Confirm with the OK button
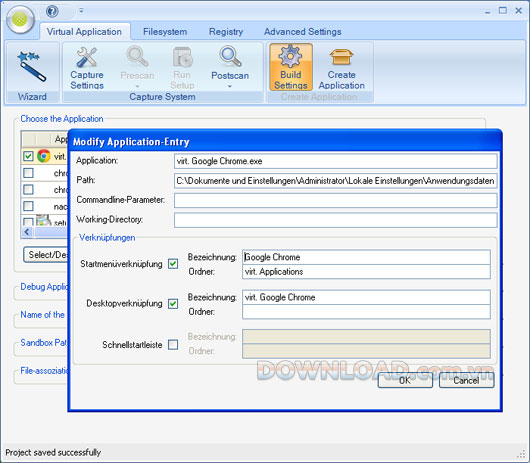This screenshot has width=530, height=463. click(405, 380)
